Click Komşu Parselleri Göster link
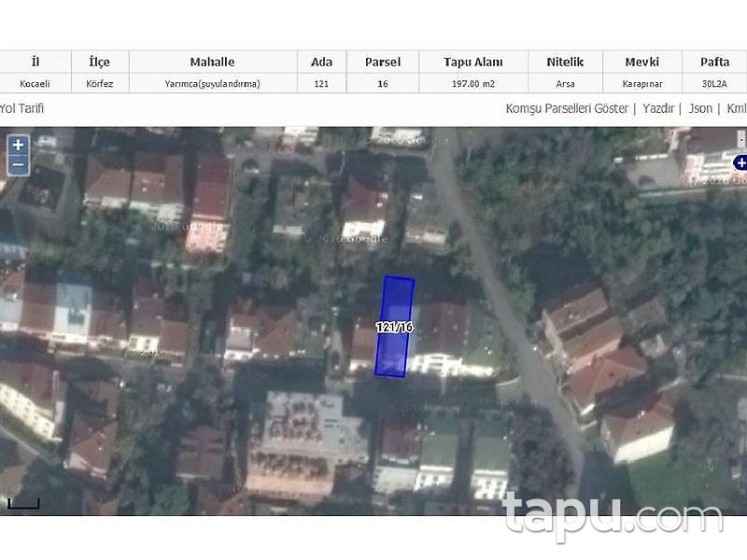Viewport: 747px width, 560px height. (567, 108)
